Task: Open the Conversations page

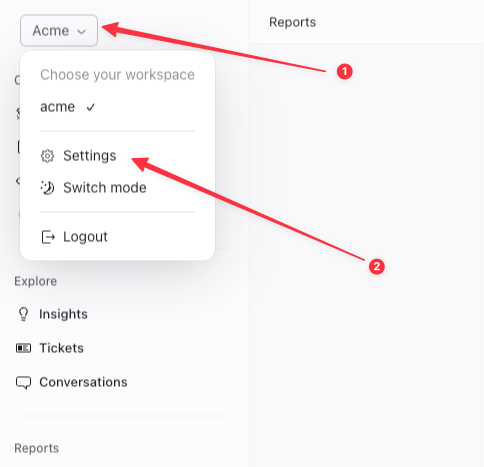Action: pyautogui.click(x=83, y=382)
